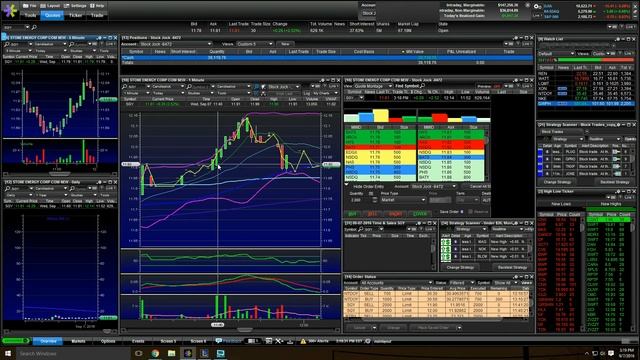This screenshot has width=640, height=360.
Task: Click the search icon in the 1 Minute chart toolbar
Action: pyautogui.click(x=124, y=87)
